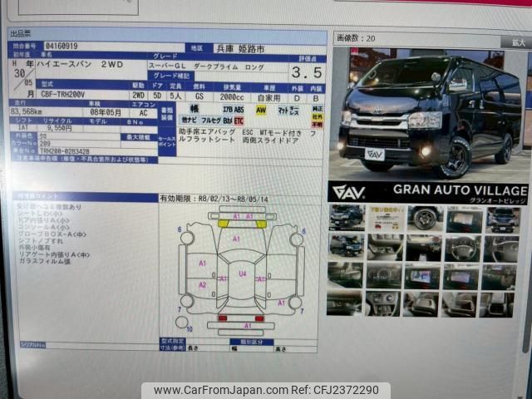Click the red ETC equipment badge
This screenshot has height=399, width=532.
pyautogui.click(x=239, y=121)
